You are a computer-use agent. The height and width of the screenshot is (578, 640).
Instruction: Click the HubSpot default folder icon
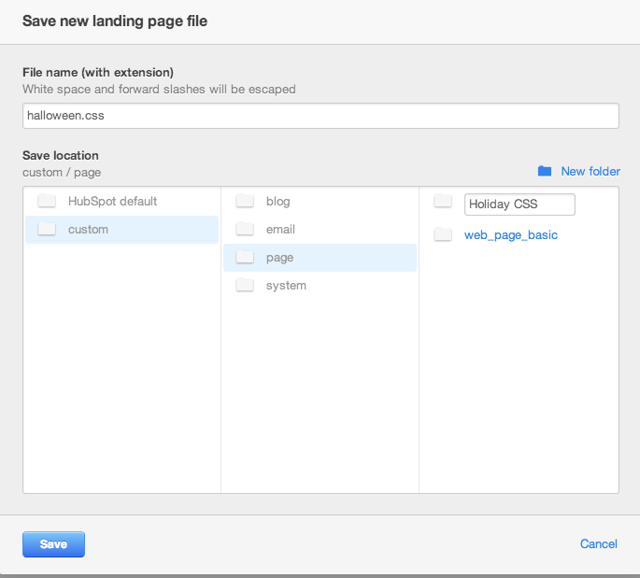coord(47,201)
